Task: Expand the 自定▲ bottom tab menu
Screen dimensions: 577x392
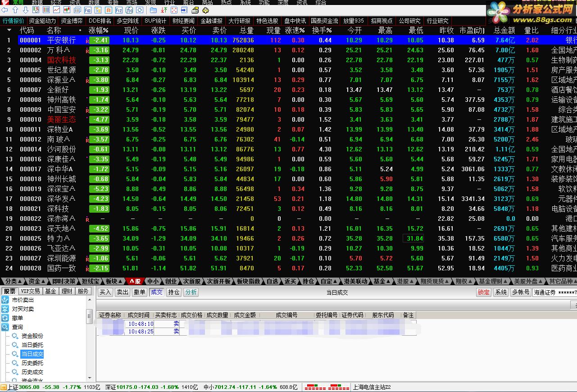Action: click(x=328, y=281)
